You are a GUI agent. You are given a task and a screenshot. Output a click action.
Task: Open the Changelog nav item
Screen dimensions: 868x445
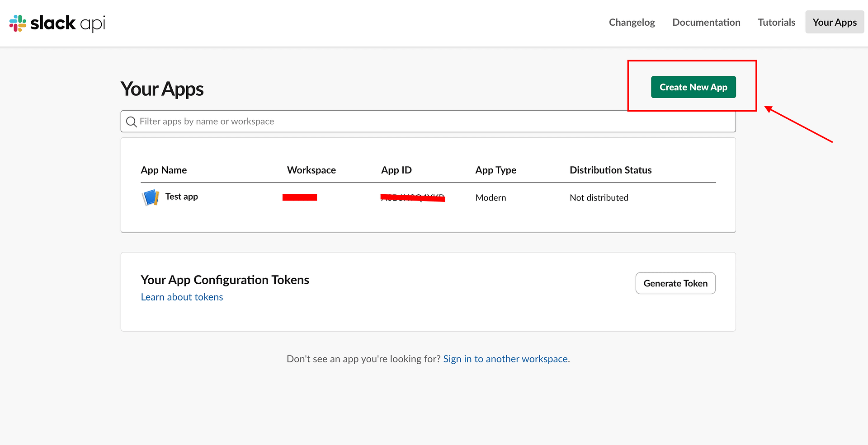632,22
